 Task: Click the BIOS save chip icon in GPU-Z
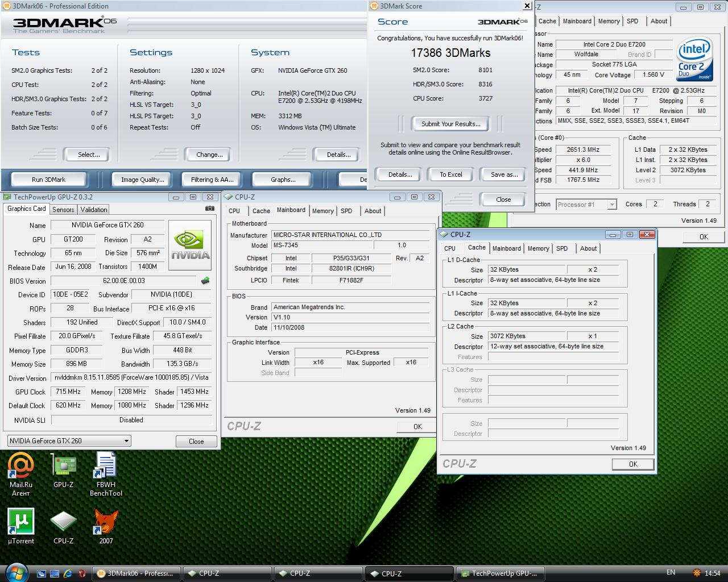pyautogui.click(x=205, y=281)
